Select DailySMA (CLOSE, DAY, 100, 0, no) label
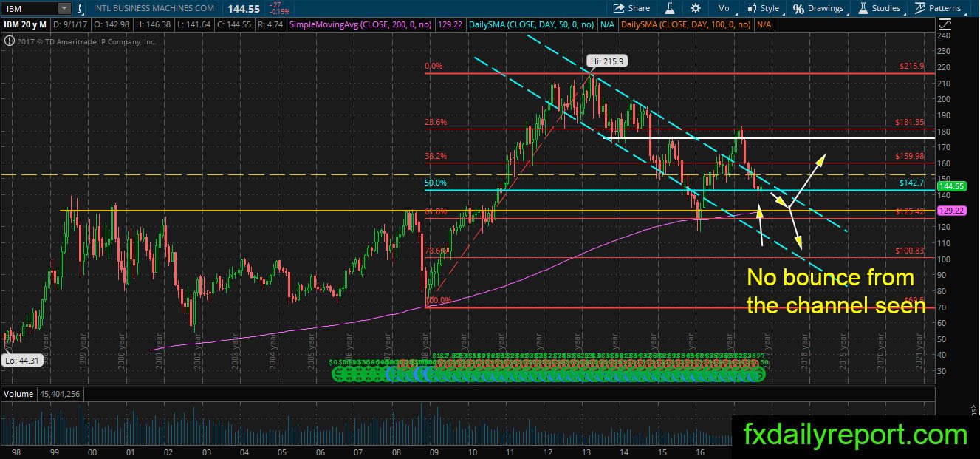This screenshot has height=459, width=980. coord(685,24)
